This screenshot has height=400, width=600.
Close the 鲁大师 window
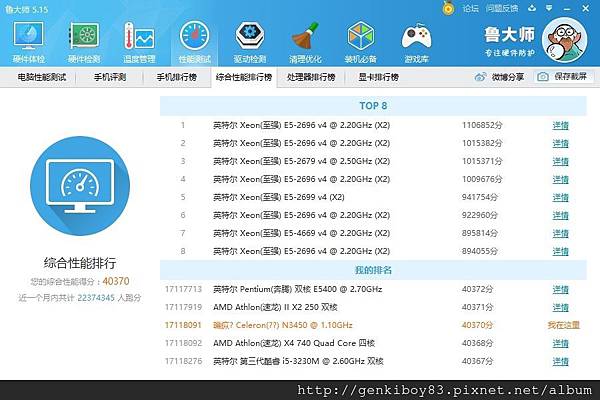(x=585, y=8)
